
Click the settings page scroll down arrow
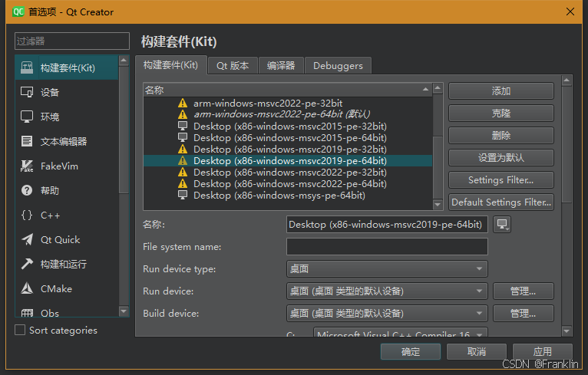click(x=567, y=331)
